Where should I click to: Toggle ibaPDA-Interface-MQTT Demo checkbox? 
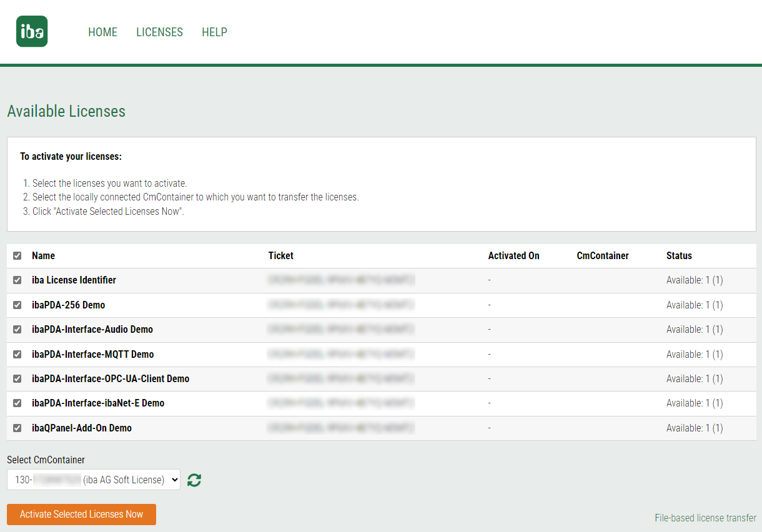pyautogui.click(x=17, y=354)
